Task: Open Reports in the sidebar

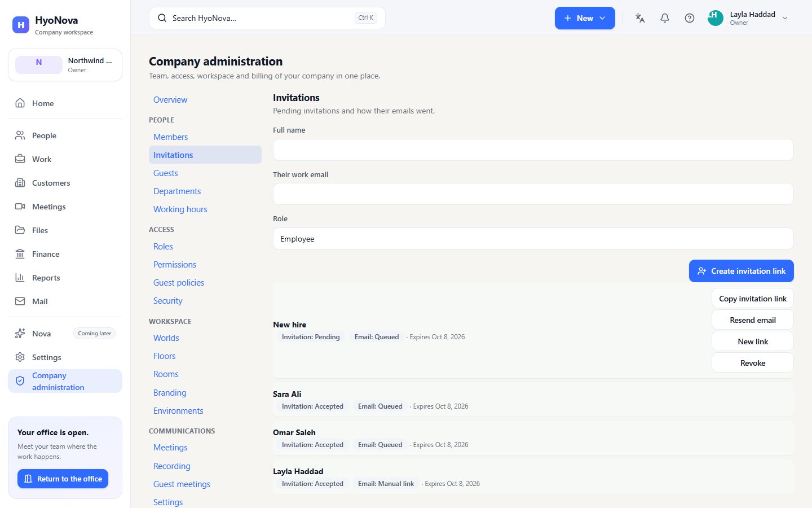Action: [65, 278]
